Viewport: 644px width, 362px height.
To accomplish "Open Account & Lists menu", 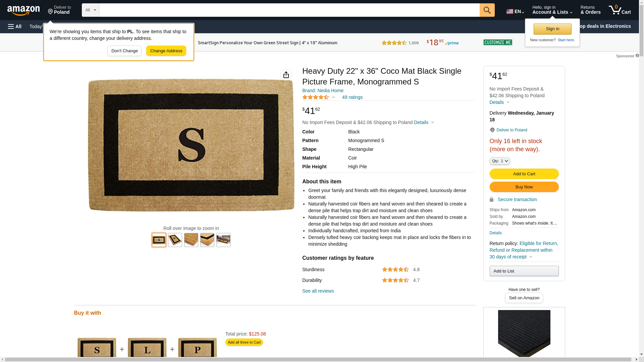I will pyautogui.click(x=552, y=10).
